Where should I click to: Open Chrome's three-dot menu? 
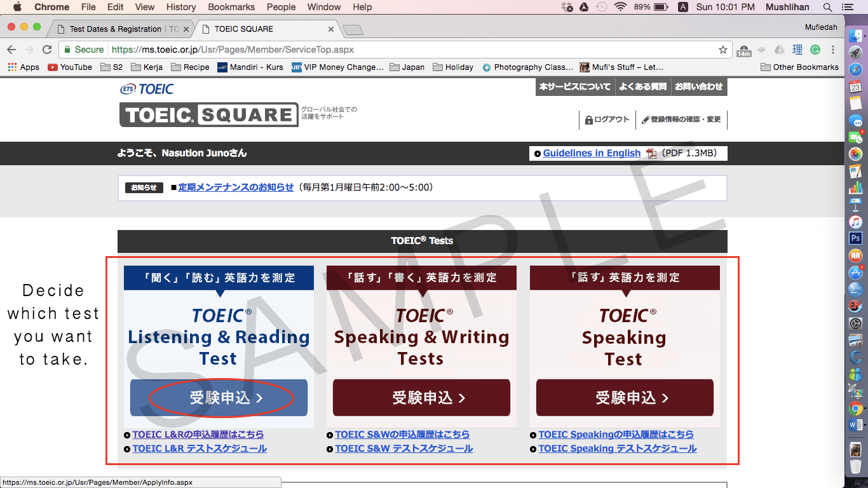pyautogui.click(x=833, y=50)
